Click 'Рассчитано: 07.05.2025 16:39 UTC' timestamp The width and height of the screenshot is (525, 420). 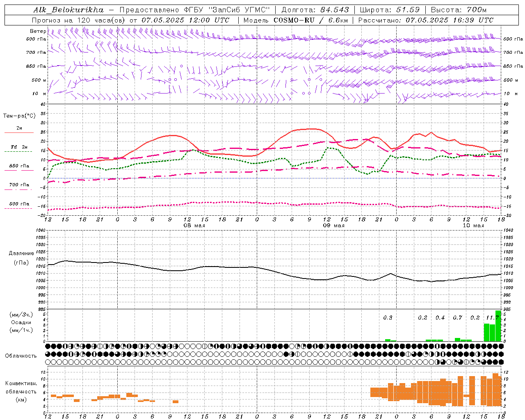click(426, 20)
